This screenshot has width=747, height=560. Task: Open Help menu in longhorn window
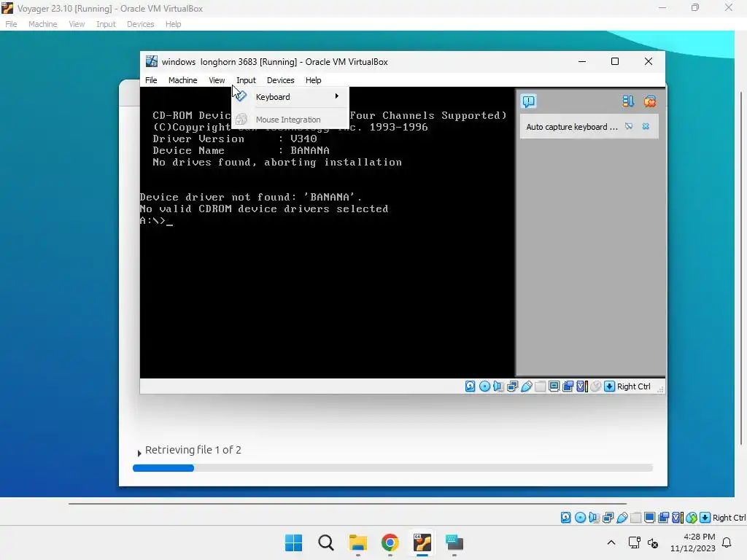pos(314,80)
